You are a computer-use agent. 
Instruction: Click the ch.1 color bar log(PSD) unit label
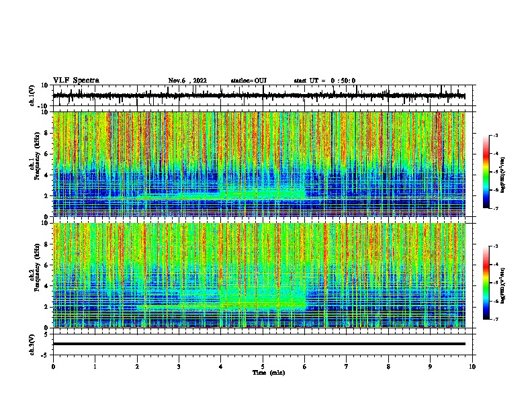coord(503,175)
